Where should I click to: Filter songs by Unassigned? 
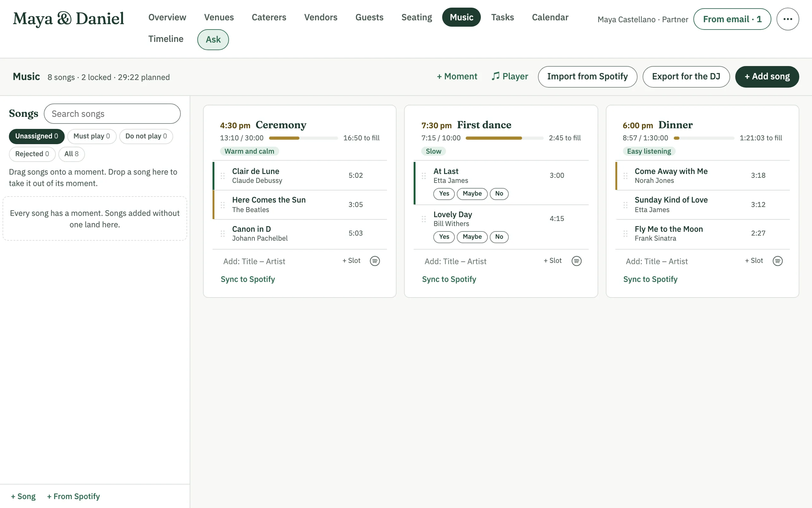pos(36,137)
